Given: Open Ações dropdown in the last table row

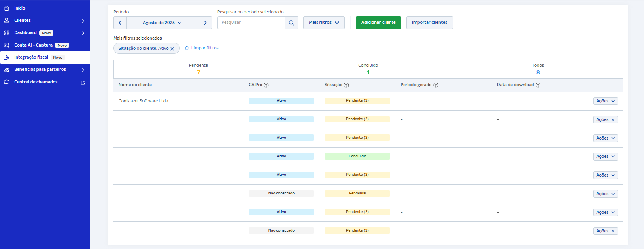Looking at the screenshot, I should [606, 231].
